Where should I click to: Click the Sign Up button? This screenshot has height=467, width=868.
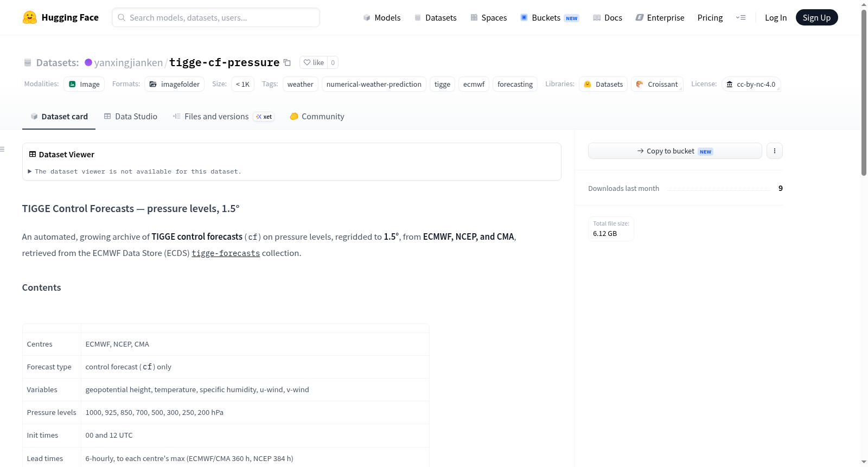pyautogui.click(x=817, y=17)
